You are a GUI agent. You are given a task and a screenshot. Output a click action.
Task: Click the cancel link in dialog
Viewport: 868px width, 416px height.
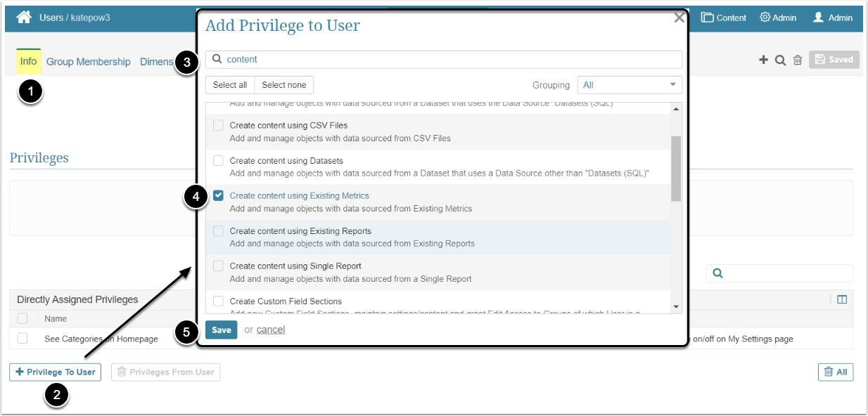click(271, 330)
